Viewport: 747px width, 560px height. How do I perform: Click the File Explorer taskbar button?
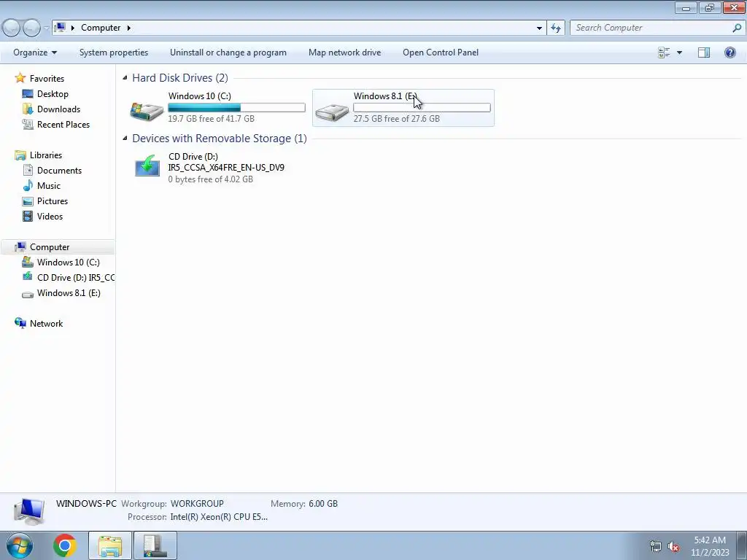(x=110, y=545)
